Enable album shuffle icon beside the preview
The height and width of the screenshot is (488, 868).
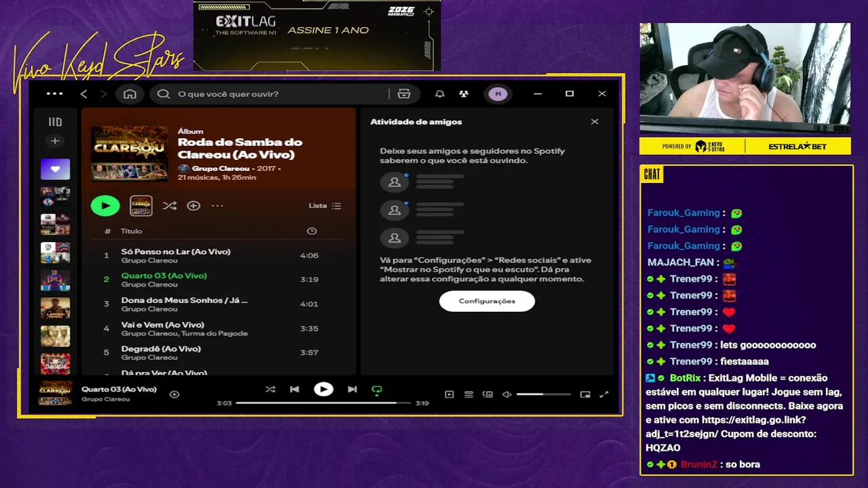[170, 205]
